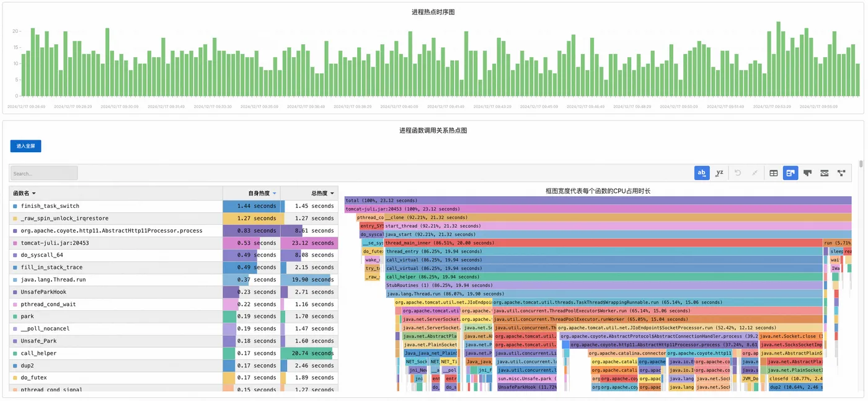Toggle the 'ab' left-to-right text alignment

(x=702, y=173)
